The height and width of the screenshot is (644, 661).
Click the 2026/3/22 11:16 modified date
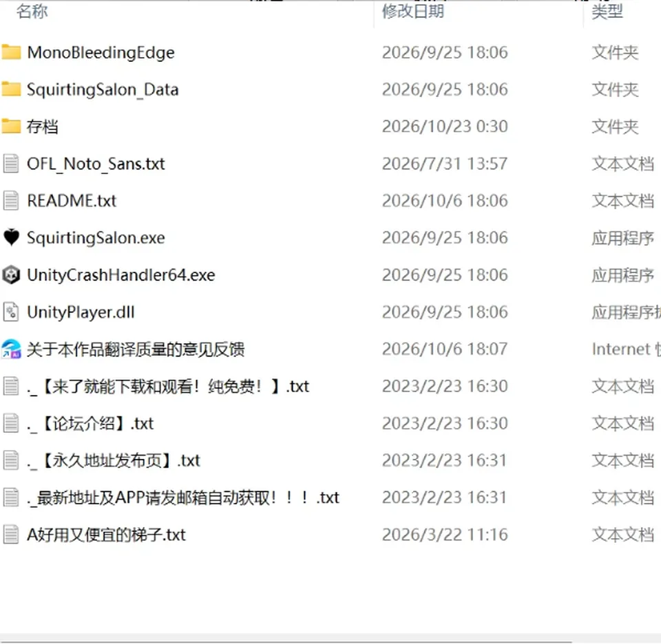(445, 535)
